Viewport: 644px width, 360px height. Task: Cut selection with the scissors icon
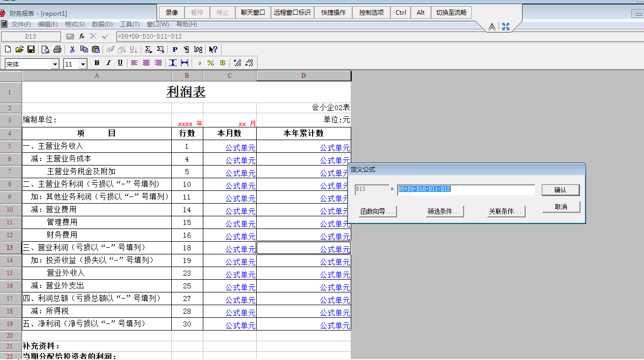[x=72, y=49]
